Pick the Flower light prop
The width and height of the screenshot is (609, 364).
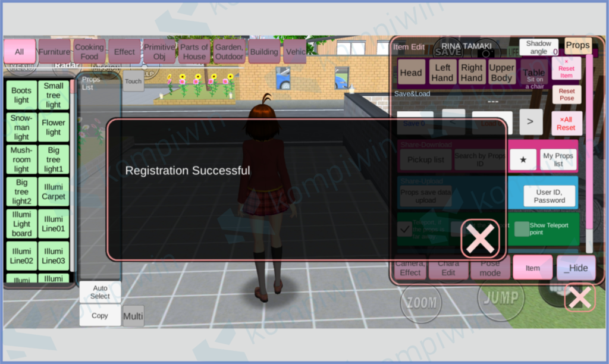click(54, 127)
